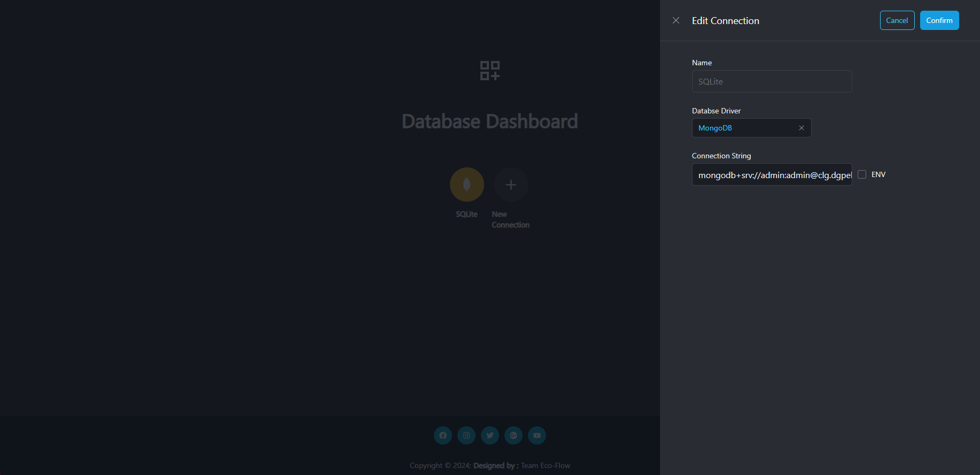The image size is (980, 475).
Task: Confirm the connection edits
Action: tap(939, 20)
